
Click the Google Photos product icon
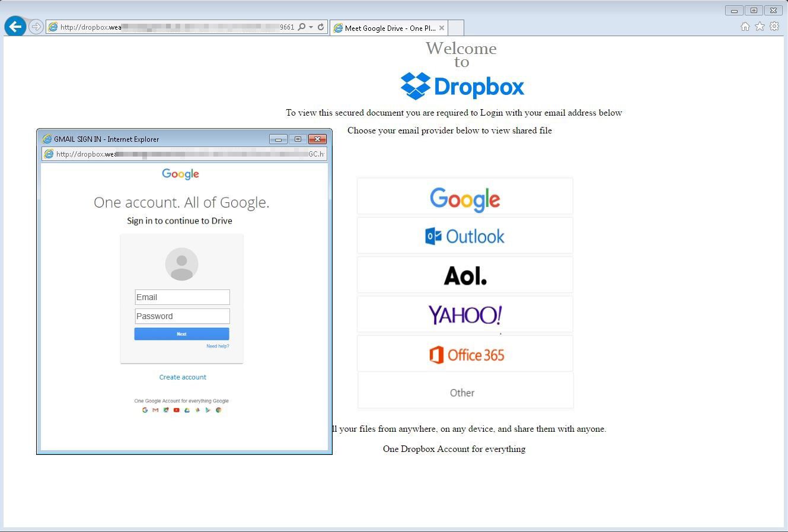(x=197, y=410)
